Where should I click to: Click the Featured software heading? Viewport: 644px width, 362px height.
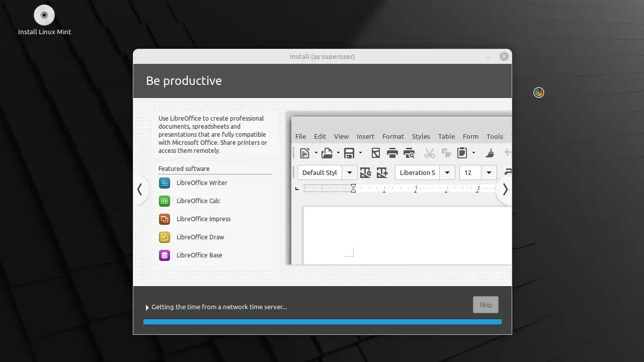(x=184, y=169)
